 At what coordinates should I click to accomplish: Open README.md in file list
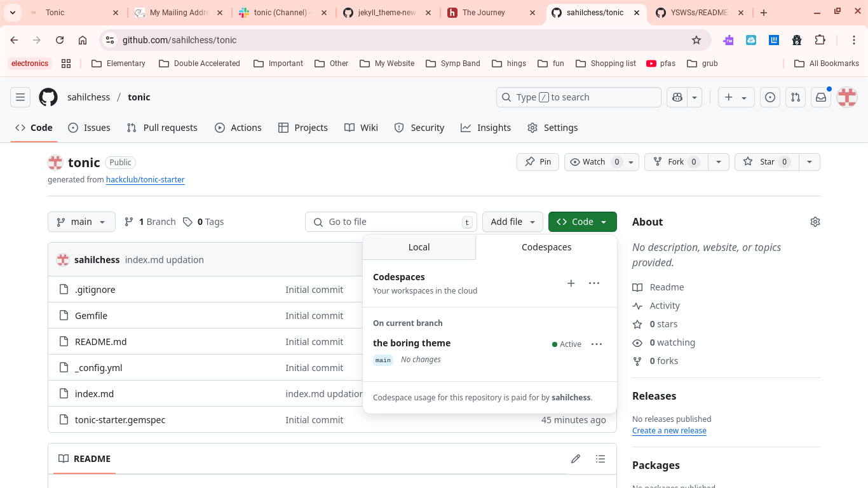100,342
